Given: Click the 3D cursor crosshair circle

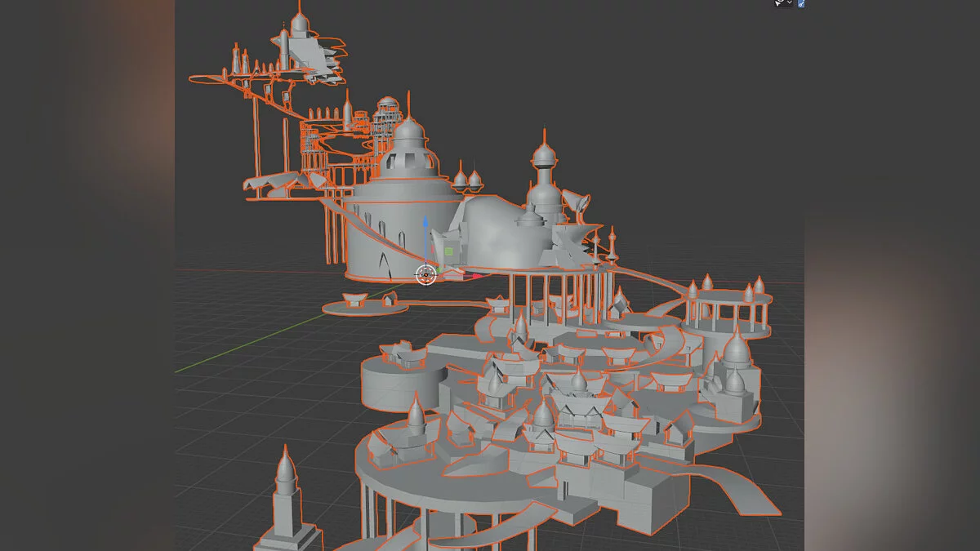Looking at the screenshot, I should click(x=425, y=274).
